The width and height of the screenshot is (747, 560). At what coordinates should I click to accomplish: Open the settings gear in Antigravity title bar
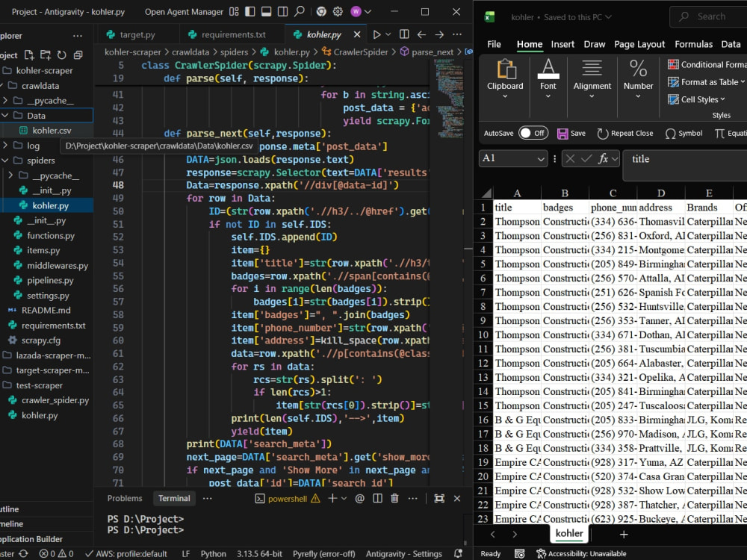[x=338, y=11]
